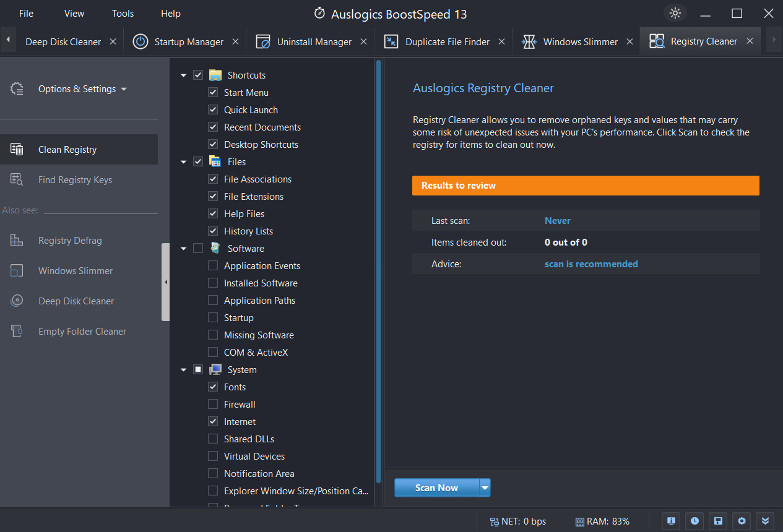The height and width of the screenshot is (532, 783).
Task: Click the 'Results to review' orange banner
Action: click(x=586, y=186)
